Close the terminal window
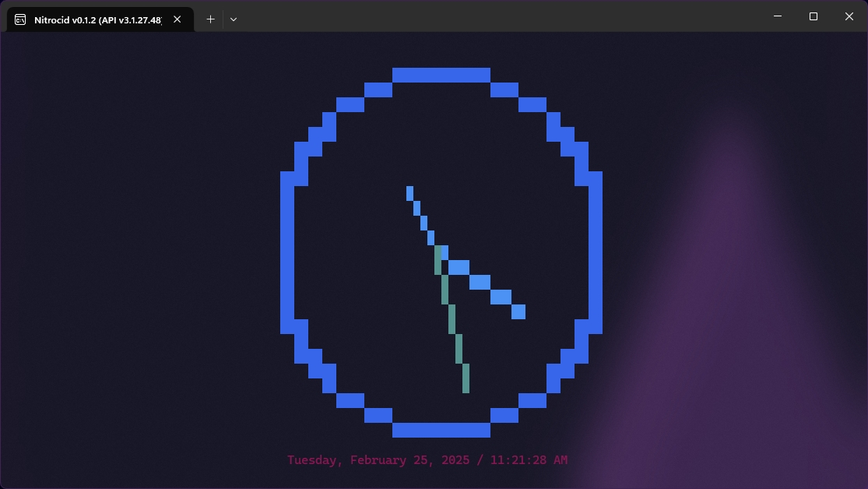 [849, 16]
